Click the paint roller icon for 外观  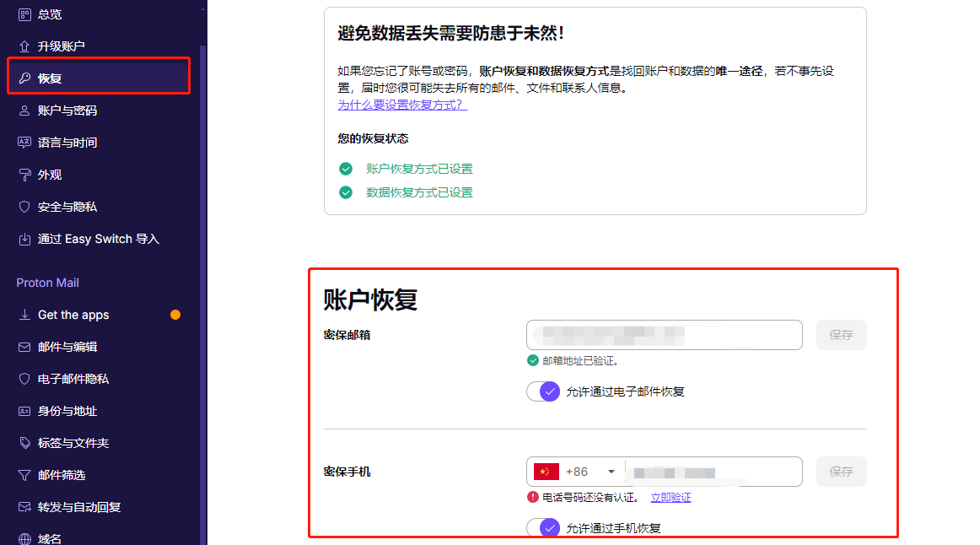pos(24,175)
